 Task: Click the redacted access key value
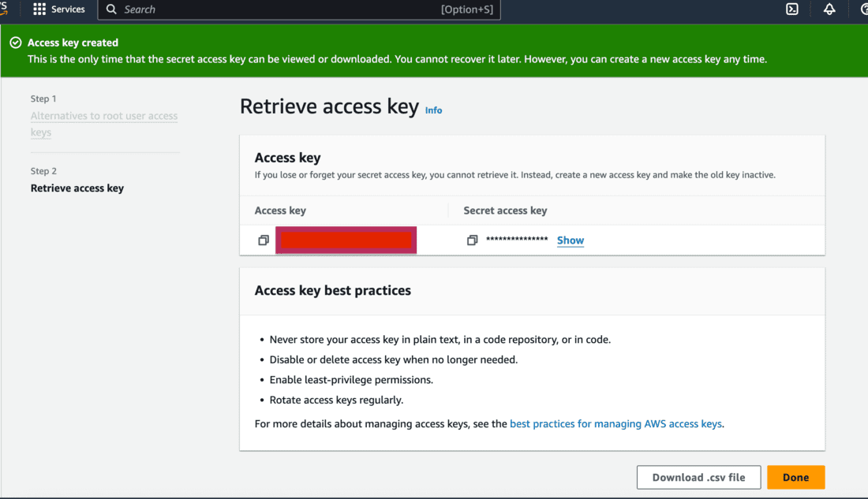click(x=346, y=240)
